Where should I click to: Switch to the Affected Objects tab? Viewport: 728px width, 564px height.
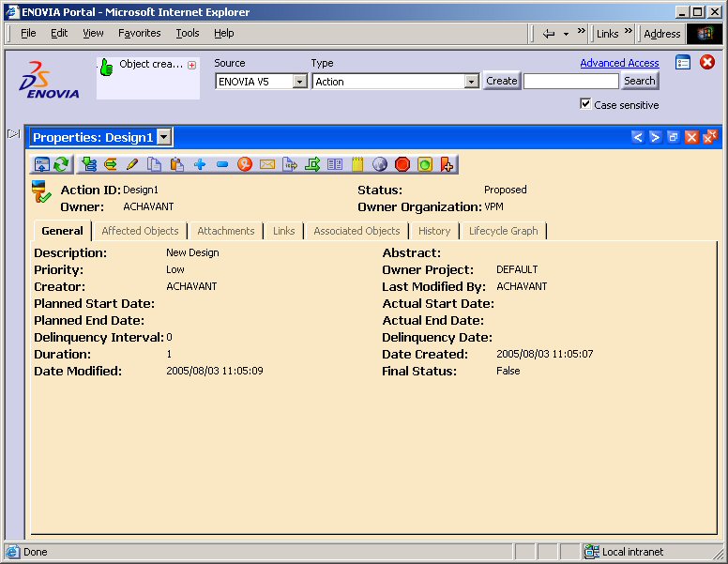point(140,231)
